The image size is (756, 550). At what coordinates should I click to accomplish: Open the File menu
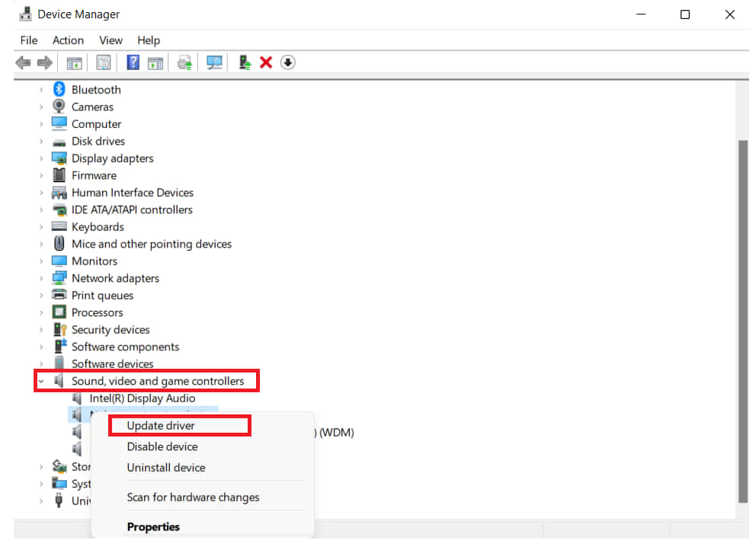pos(29,40)
